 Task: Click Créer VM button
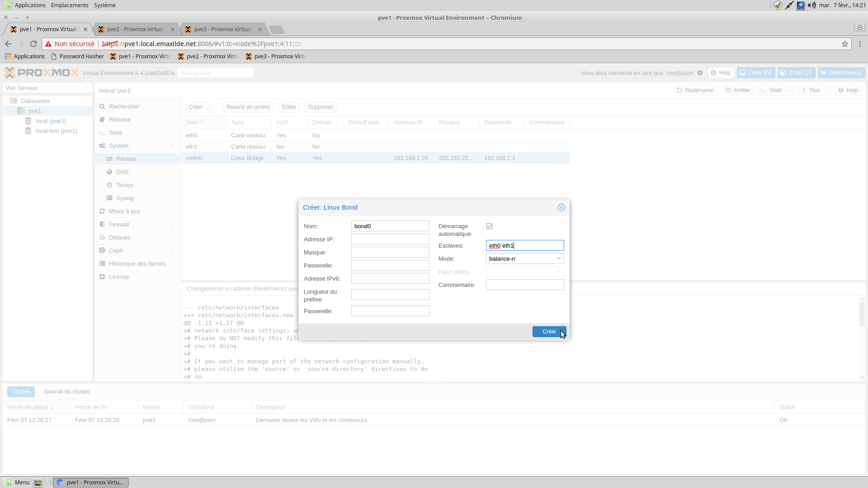(756, 73)
